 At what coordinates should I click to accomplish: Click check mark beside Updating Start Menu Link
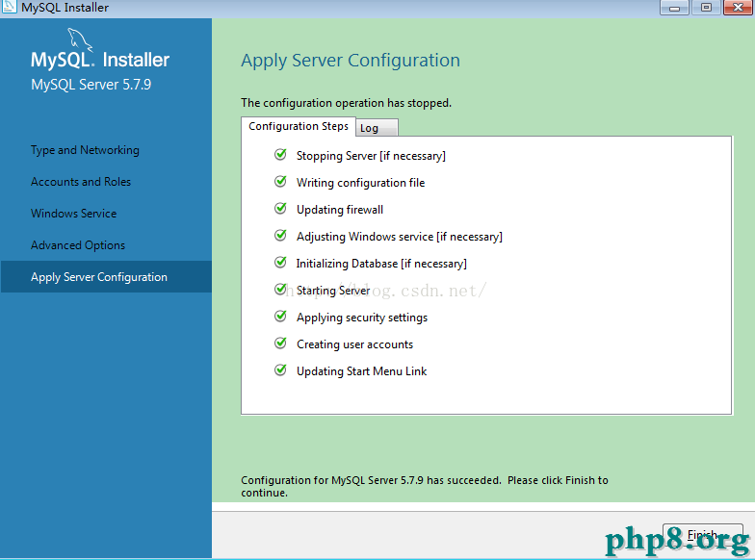(x=280, y=370)
